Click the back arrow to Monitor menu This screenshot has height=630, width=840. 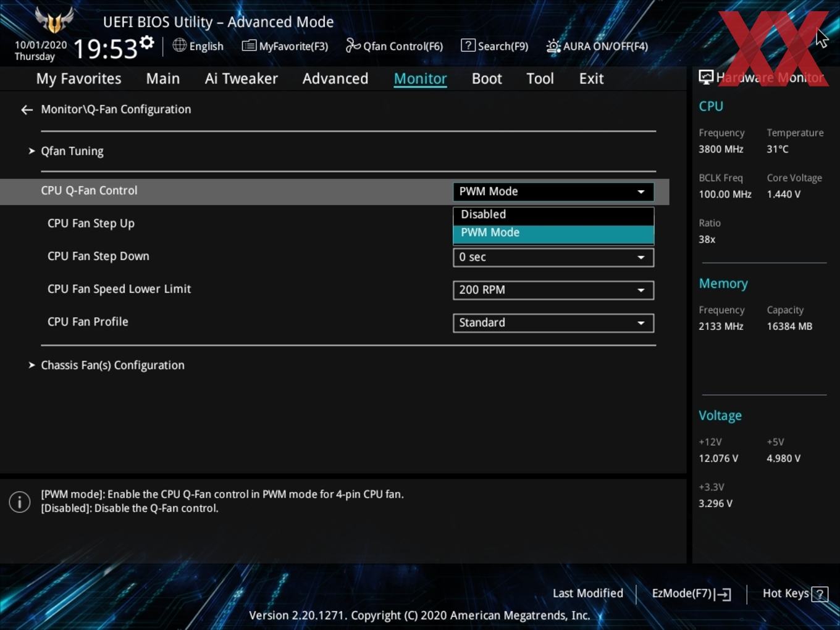point(27,110)
